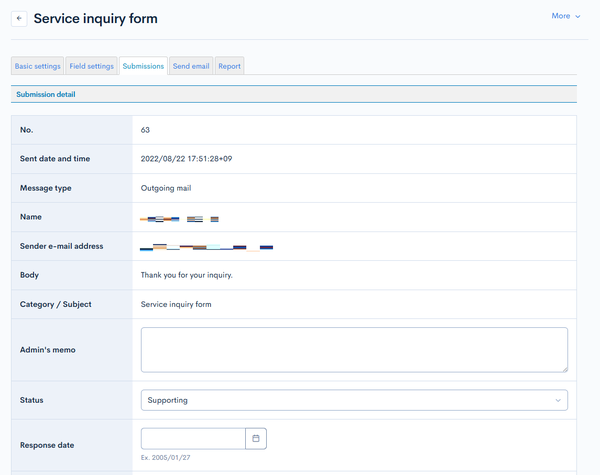Click the Response date label
The image size is (600, 475).
point(47,445)
